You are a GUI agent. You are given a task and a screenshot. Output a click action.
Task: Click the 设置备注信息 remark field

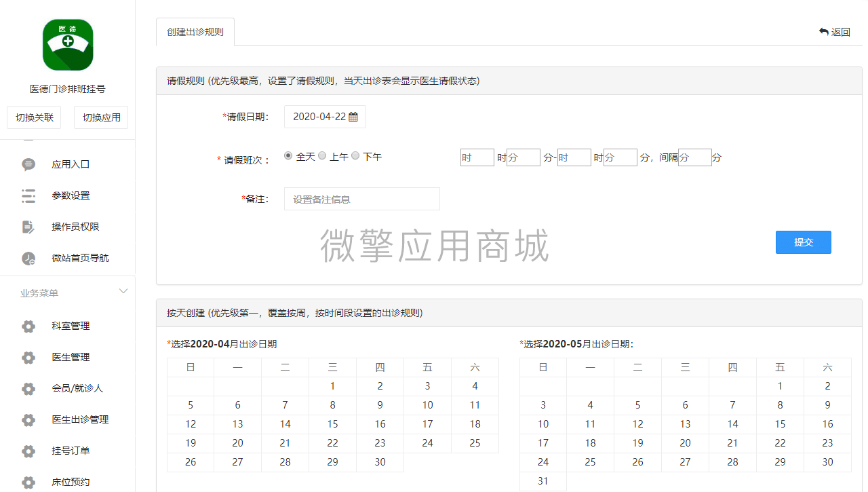(x=362, y=199)
